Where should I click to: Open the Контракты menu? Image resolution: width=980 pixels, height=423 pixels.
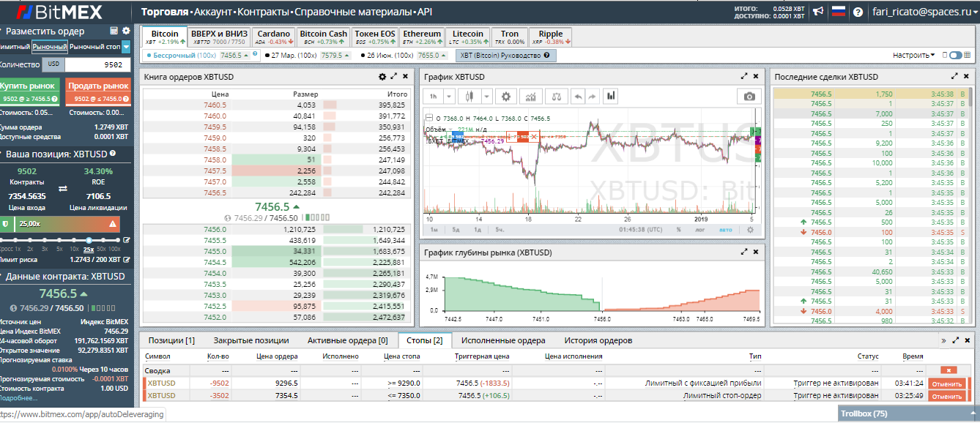tap(263, 12)
